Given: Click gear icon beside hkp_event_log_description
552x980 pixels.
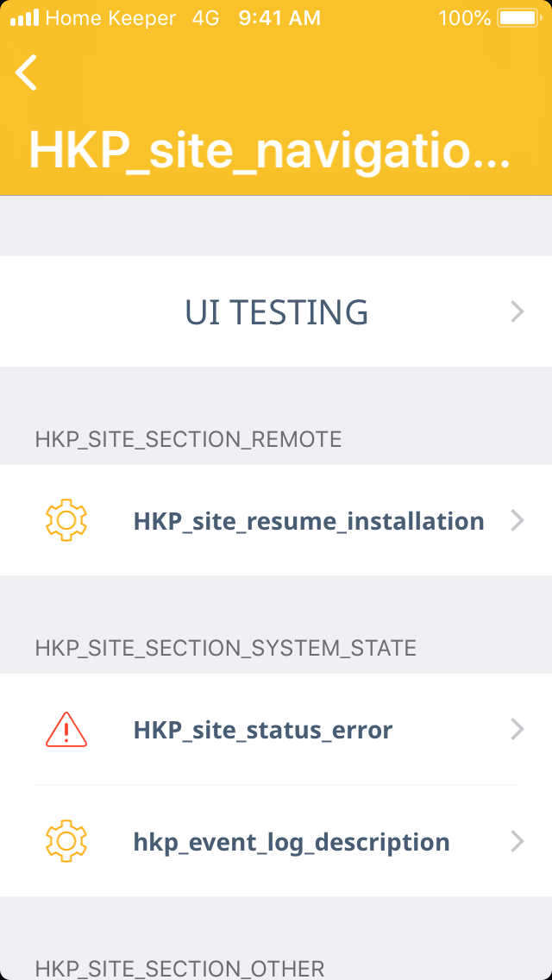Looking at the screenshot, I should pos(66,841).
